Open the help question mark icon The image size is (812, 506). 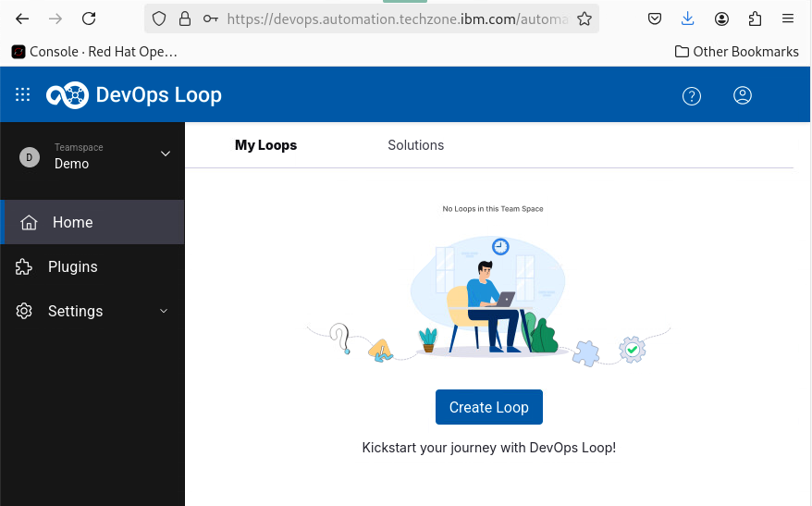[x=692, y=96]
